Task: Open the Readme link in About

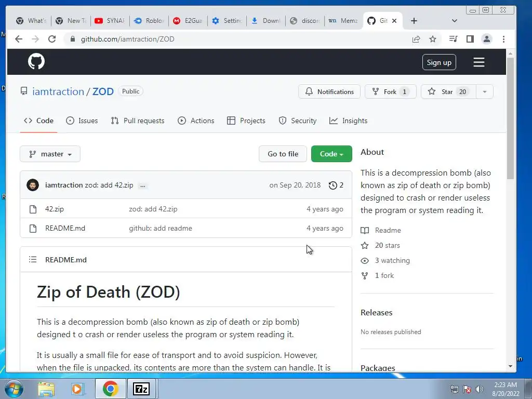Action: (388, 230)
